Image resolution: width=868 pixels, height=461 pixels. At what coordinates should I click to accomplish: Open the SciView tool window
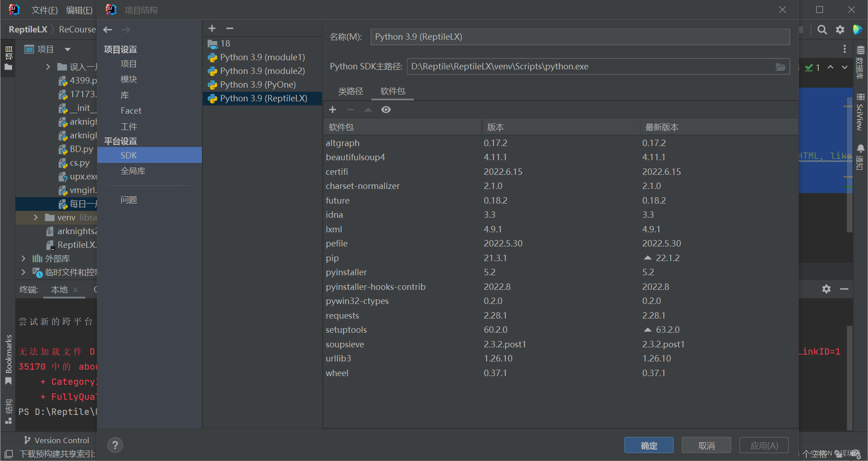coord(861,112)
